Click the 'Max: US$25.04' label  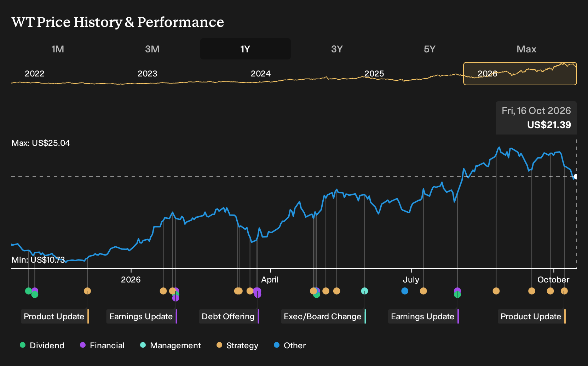point(41,143)
